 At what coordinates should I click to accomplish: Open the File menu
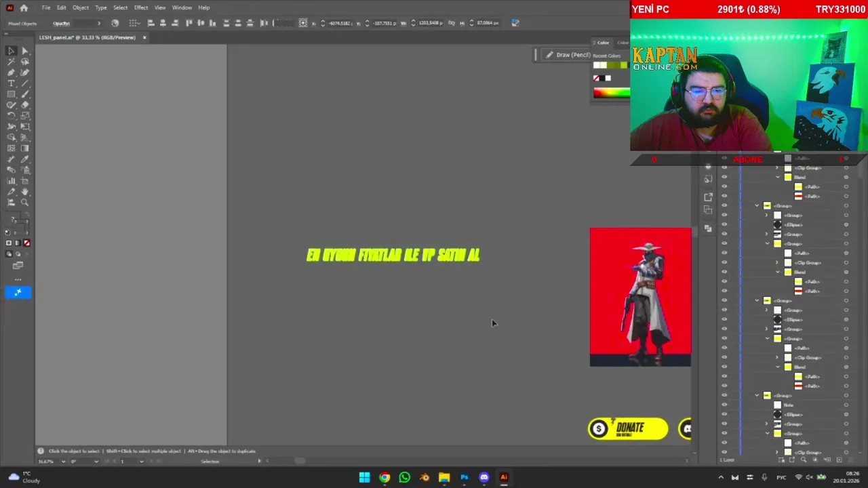point(46,7)
